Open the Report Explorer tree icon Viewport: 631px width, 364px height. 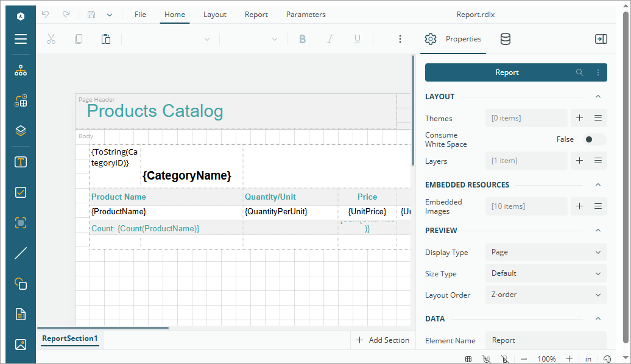(21, 71)
